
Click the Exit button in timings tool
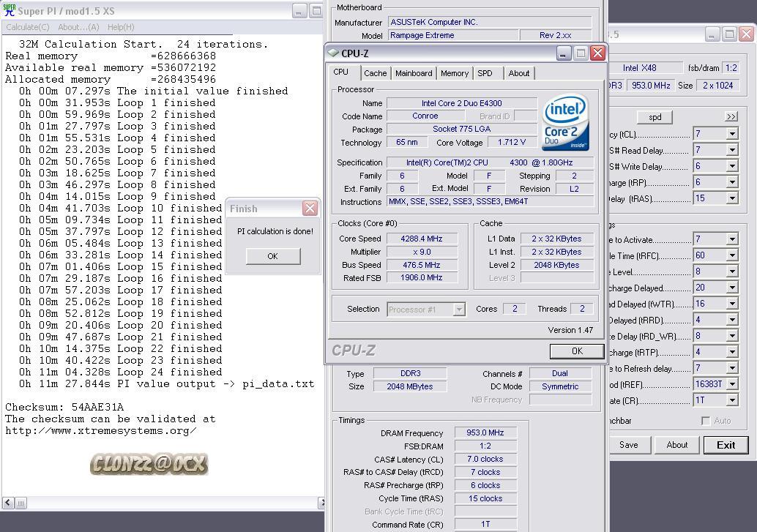[726, 445]
